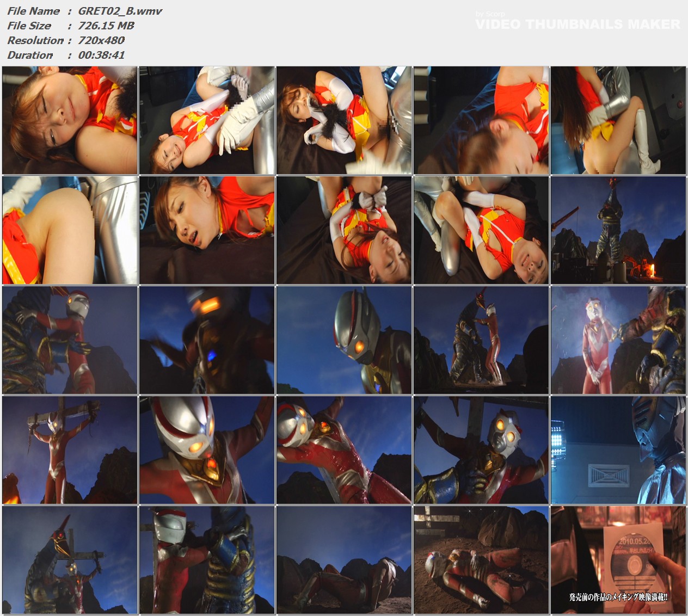
Task: Open thumbnail of beaked monster before the cross
Action: pos(70,560)
